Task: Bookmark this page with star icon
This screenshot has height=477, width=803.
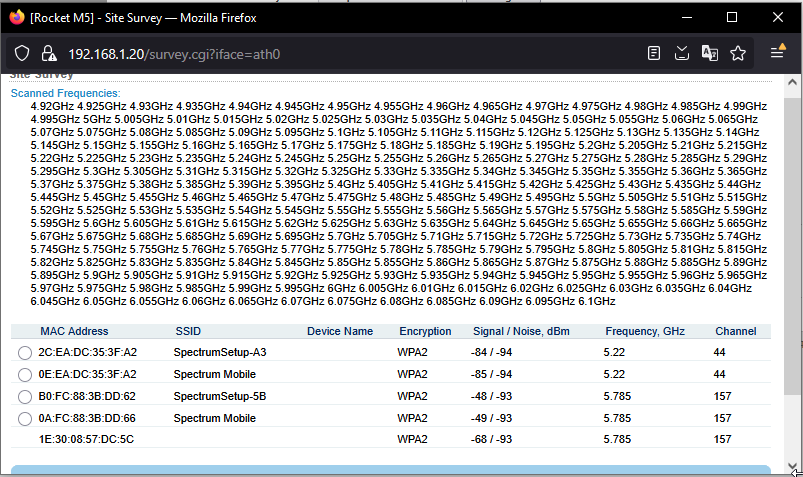Action: [738, 53]
